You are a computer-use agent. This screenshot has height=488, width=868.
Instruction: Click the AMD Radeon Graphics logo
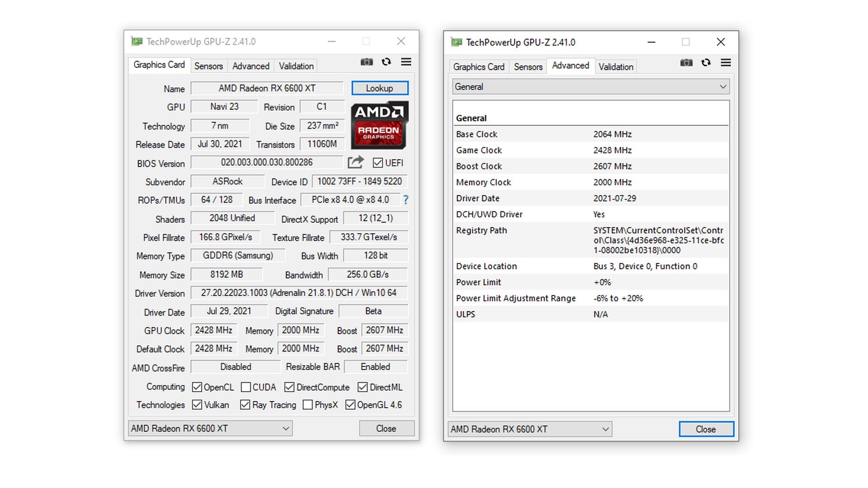point(379,125)
